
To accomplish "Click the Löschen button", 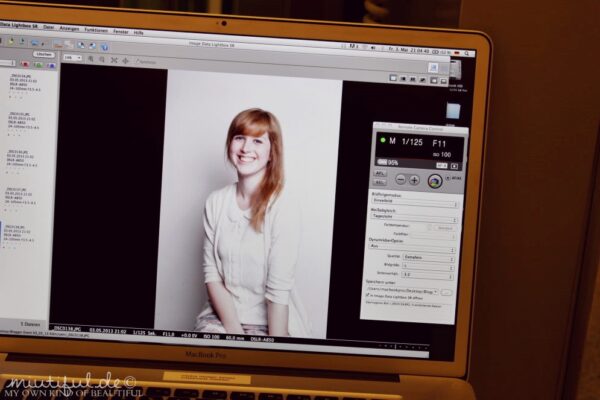I will [43, 55].
